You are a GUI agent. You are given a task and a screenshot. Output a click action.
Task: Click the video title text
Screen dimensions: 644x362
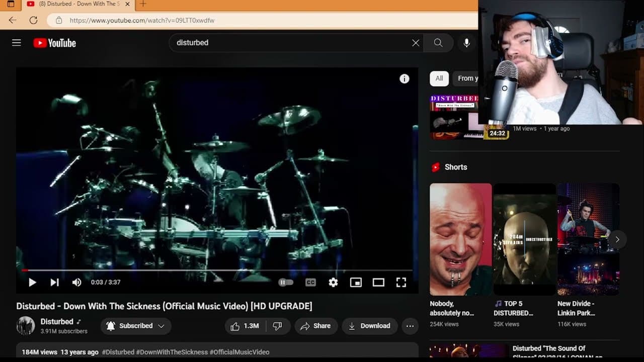(x=164, y=306)
